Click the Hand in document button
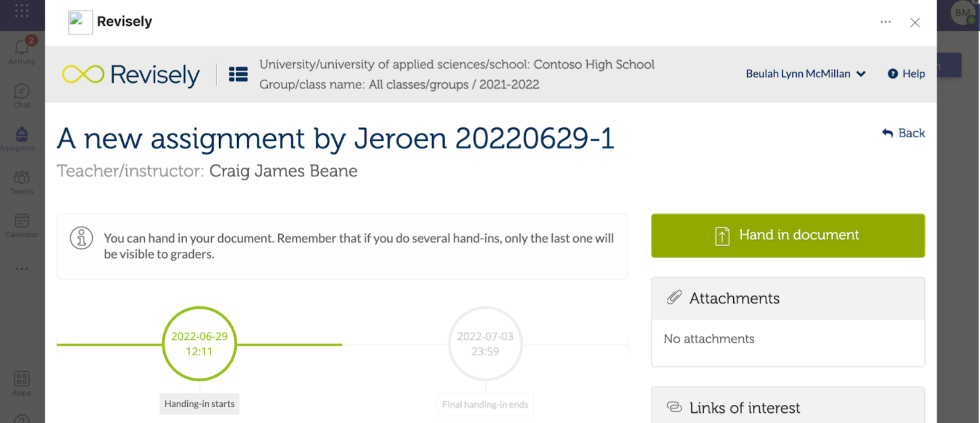This screenshot has height=423, width=980. click(788, 235)
